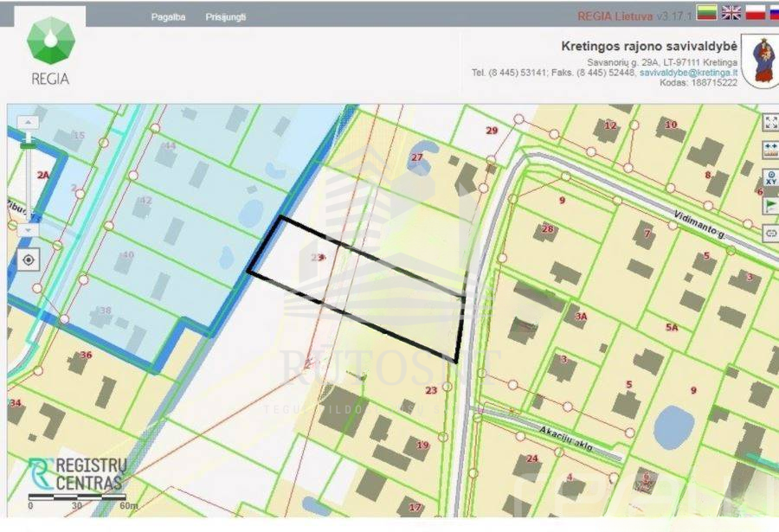
Task: Click parcel number 38 in blue zone
Action: [x=104, y=311]
